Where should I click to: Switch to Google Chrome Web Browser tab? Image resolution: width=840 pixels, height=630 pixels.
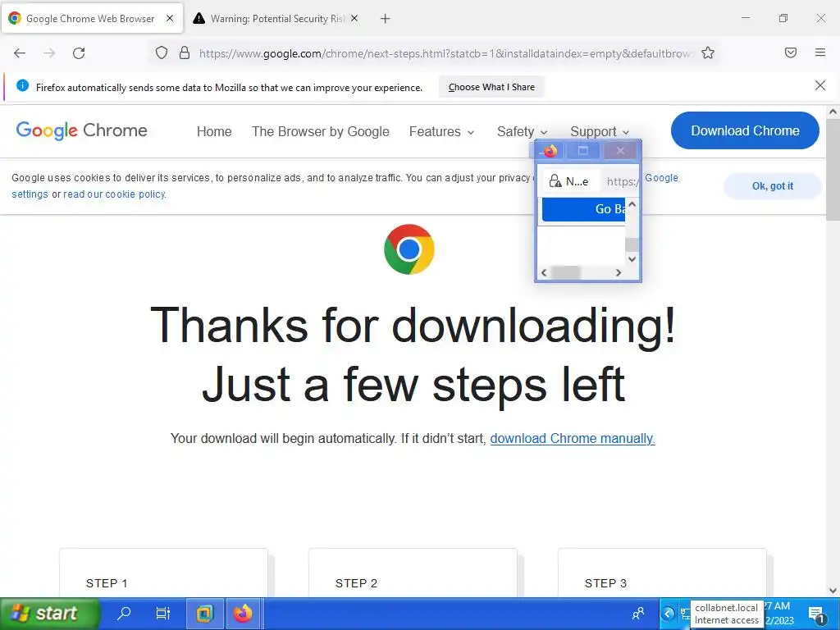click(92, 18)
